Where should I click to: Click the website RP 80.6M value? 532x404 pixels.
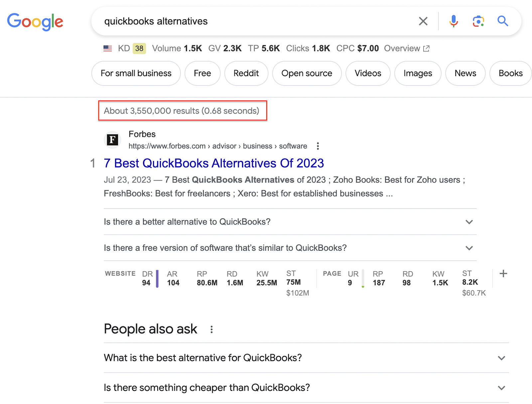click(x=207, y=283)
